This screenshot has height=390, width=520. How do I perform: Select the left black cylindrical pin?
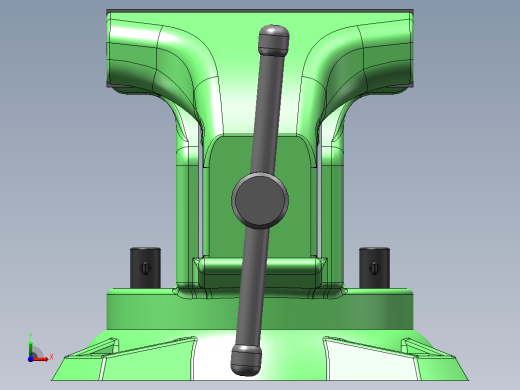click(145, 268)
